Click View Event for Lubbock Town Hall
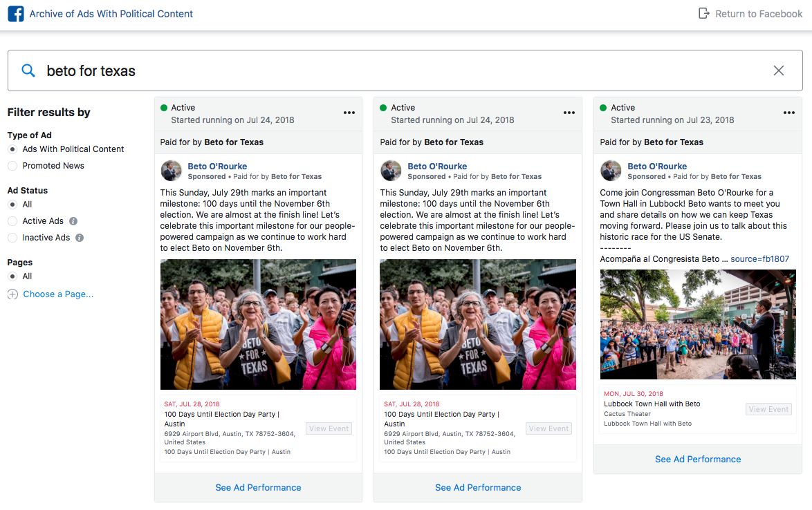The width and height of the screenshot is (812, 510). pos(768,409)
